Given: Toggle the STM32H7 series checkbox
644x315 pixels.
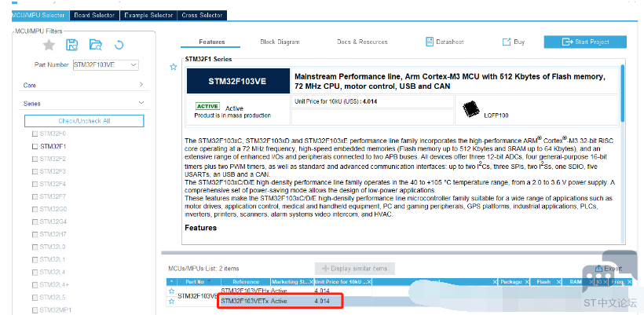Looking at the screenshot, I should coord(35,235).
